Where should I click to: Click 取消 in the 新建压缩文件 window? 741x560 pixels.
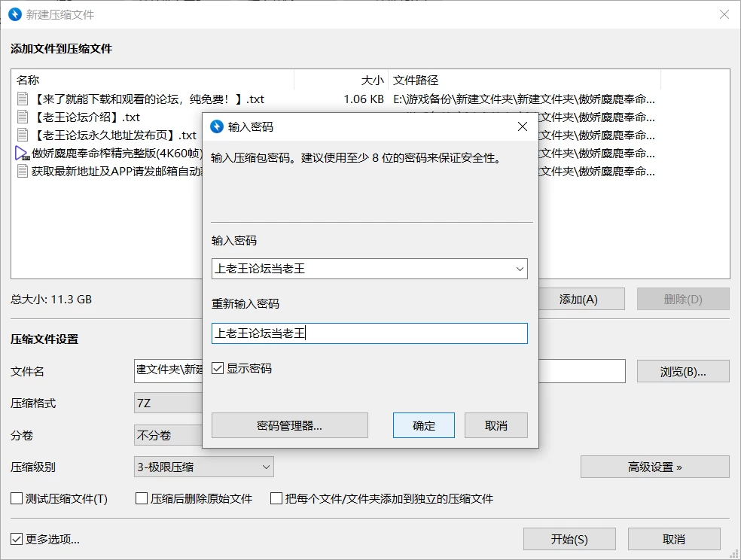coord(674,539)
